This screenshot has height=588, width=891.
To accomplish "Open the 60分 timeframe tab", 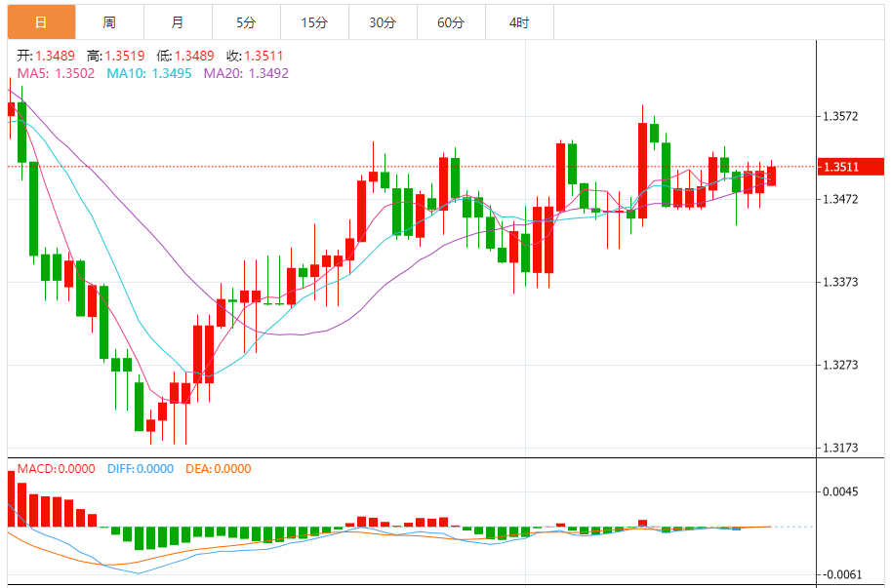I will click(451, 22).
